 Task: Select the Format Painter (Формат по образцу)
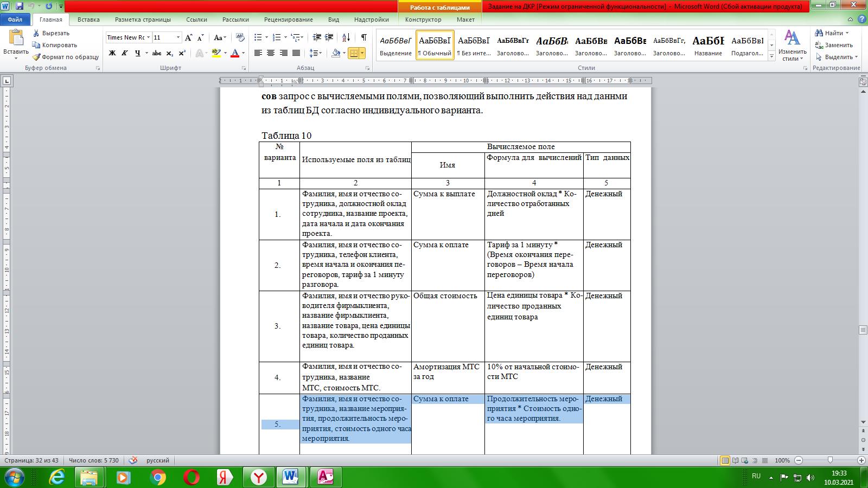point(66,57)
